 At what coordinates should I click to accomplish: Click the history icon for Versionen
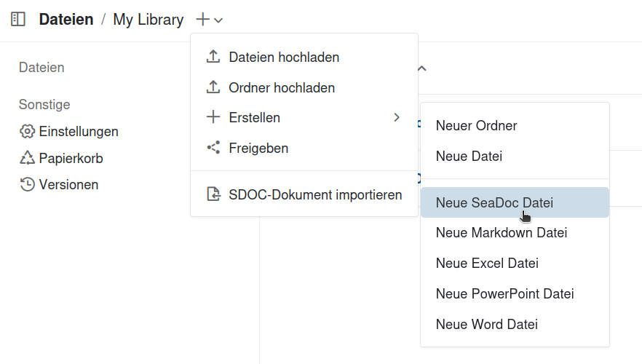coord(28,184)
